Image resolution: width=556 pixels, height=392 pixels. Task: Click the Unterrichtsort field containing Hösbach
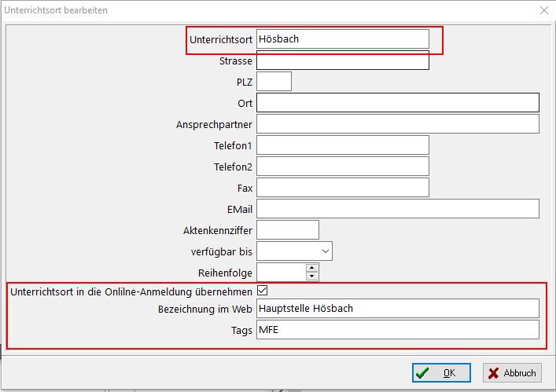pos(342,38)
